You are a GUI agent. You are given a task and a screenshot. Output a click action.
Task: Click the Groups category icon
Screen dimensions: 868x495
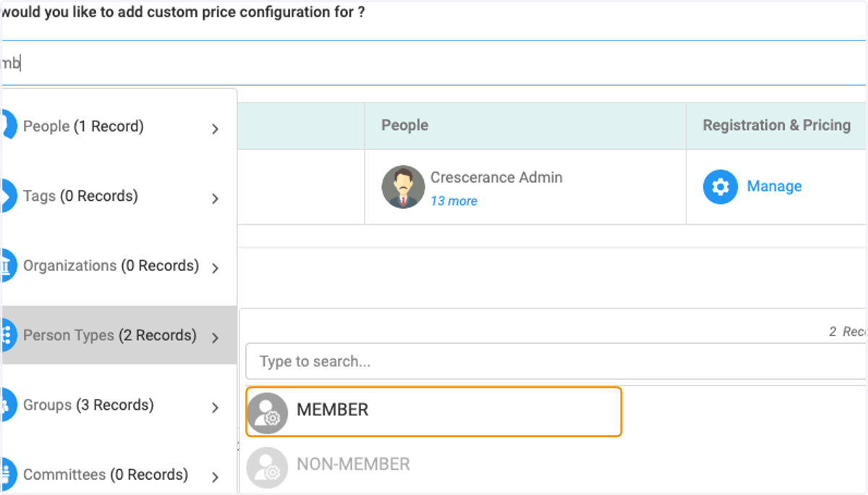[8, 405]
